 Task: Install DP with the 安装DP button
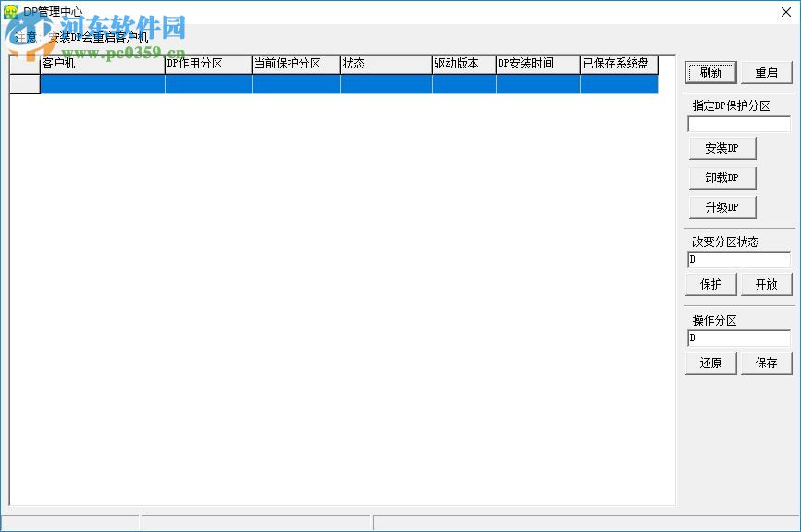721,148
